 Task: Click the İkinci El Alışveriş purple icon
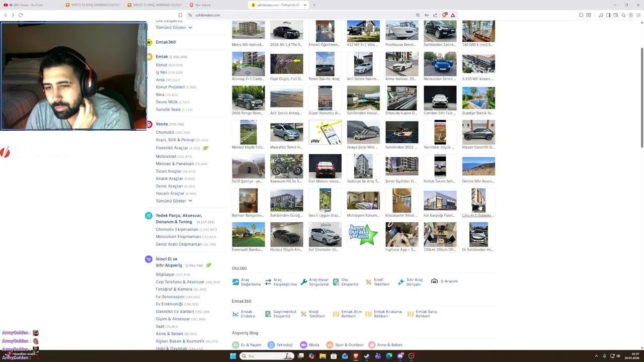coord(148,259)
